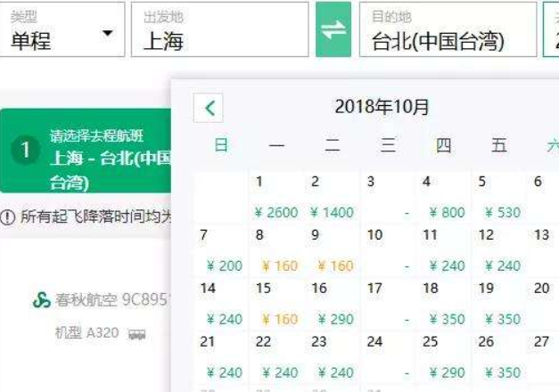This screenshot has height=392, width=559.
Task: Pick October 11 fare ¥240
Action: pyautogui.click(x=444, y=251)
